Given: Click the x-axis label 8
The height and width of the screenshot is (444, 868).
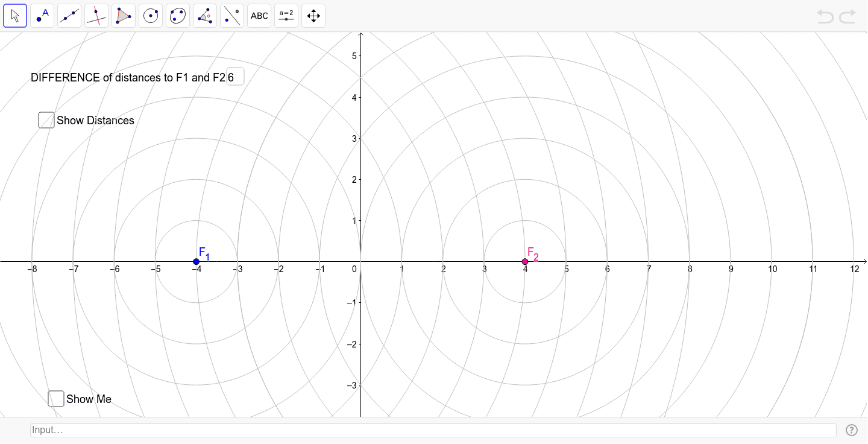Looking at the screenshot, I should click(x=690, y=269).
